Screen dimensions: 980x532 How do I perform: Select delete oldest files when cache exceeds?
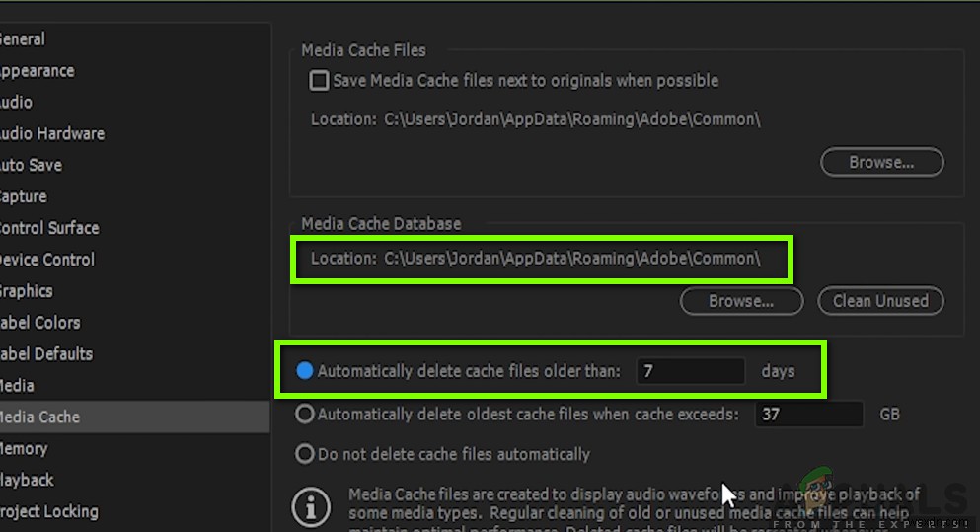[x=306, y=415]
